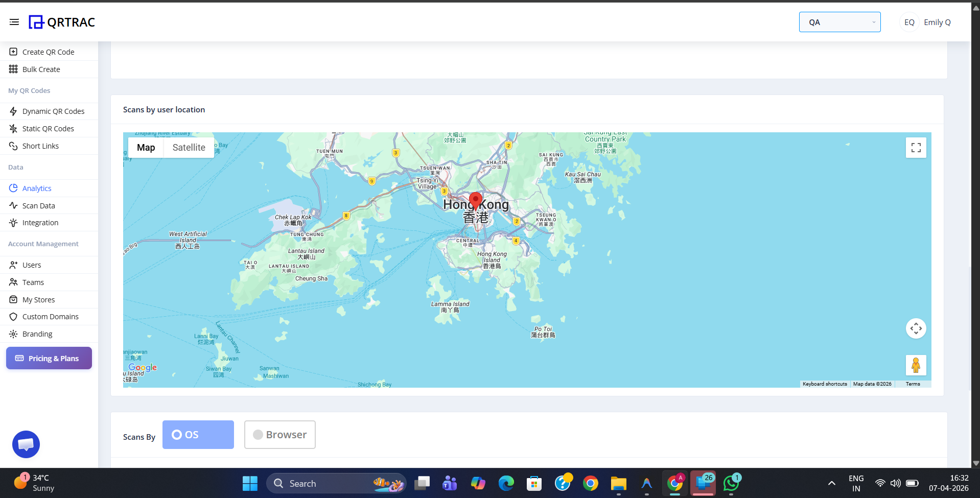980x498 pixels.
Task: View Static QR Codes
Action: (x=48, y=128)
